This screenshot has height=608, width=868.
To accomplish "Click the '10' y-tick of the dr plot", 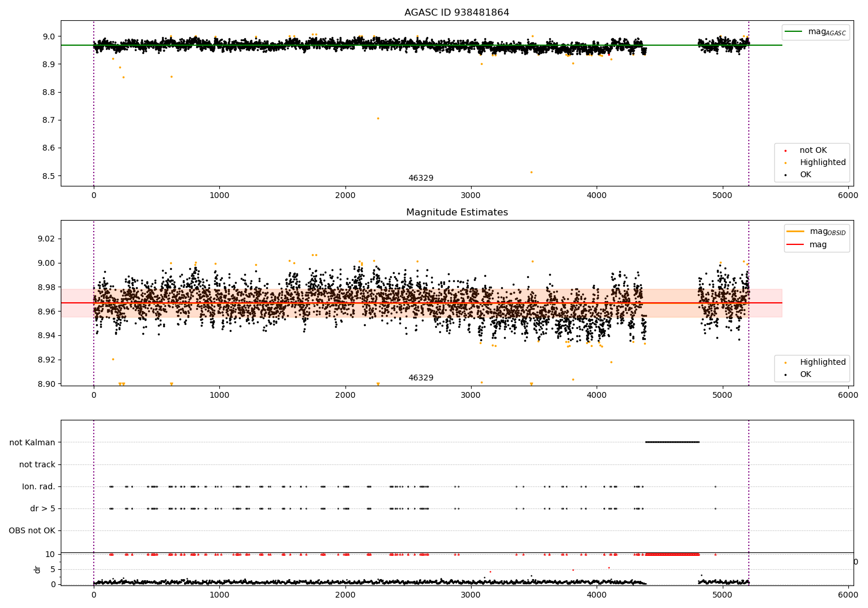I will pos(51,555).
